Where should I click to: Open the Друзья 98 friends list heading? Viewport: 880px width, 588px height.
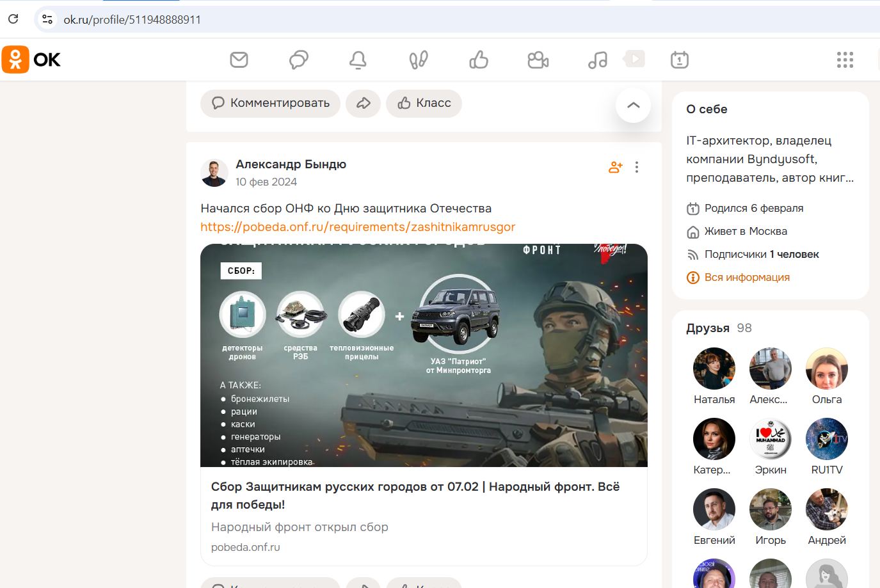(719, 328)
